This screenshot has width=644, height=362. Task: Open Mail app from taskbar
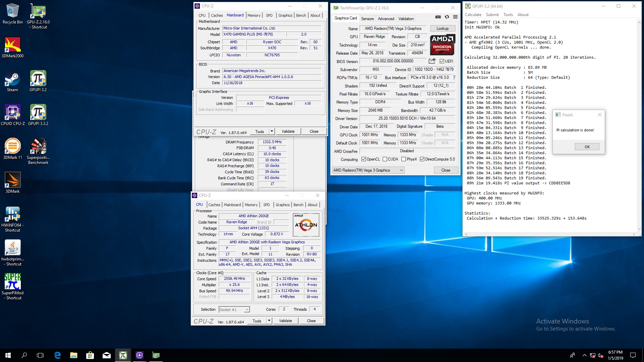tap(107, 355)
